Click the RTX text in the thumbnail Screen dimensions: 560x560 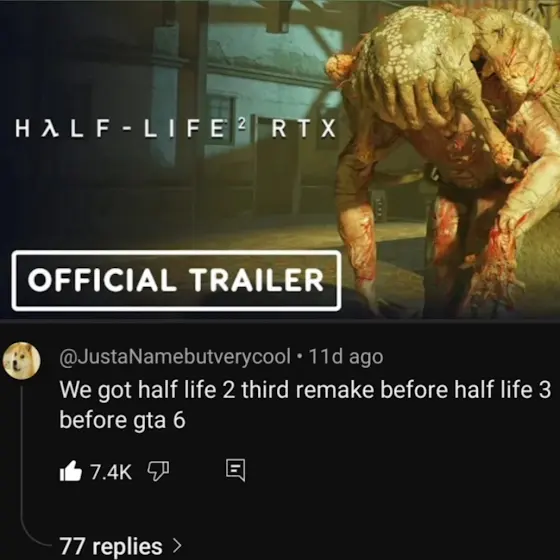[304, 129]
